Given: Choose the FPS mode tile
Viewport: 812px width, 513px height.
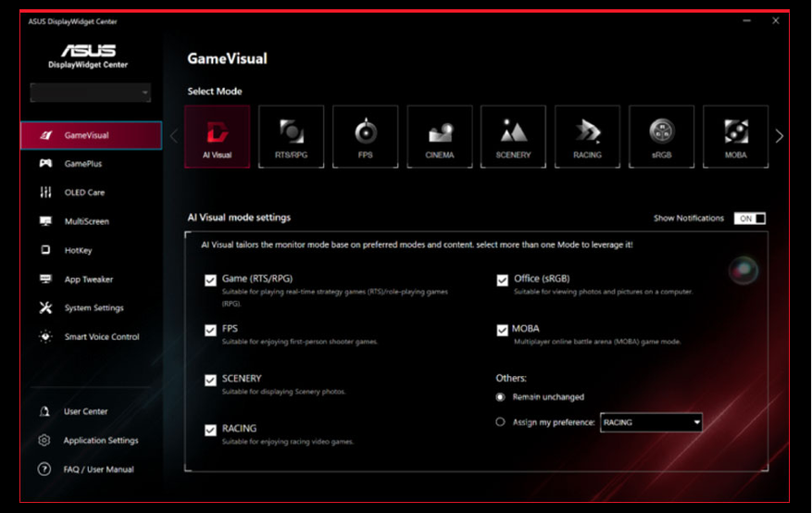Looking at the screenshot, I should point(365,137).
